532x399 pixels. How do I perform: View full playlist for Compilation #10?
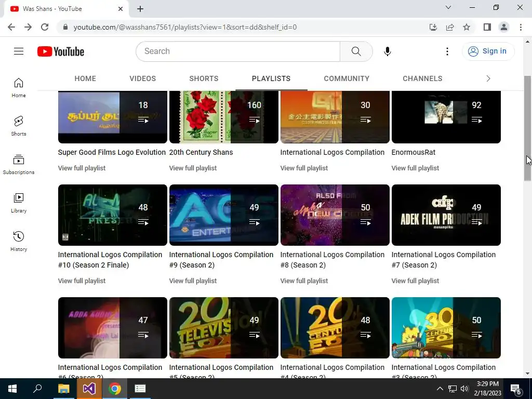[82, 281]
